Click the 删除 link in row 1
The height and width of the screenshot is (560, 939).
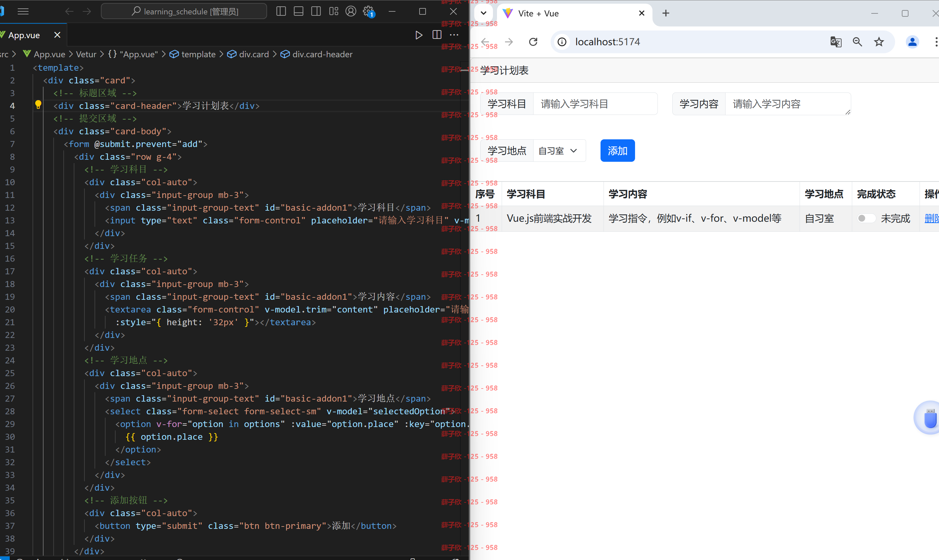pyautogui.click(x=931, y=218)
